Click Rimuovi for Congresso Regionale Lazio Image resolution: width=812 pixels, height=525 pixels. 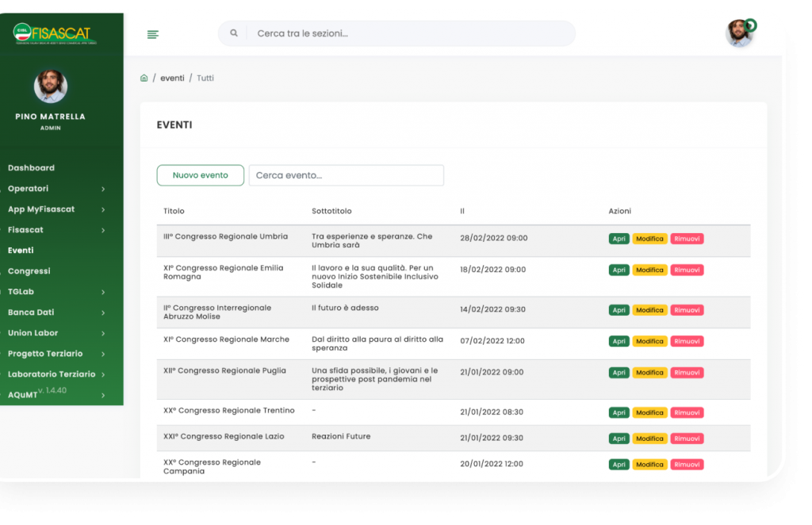coord(687,439)
